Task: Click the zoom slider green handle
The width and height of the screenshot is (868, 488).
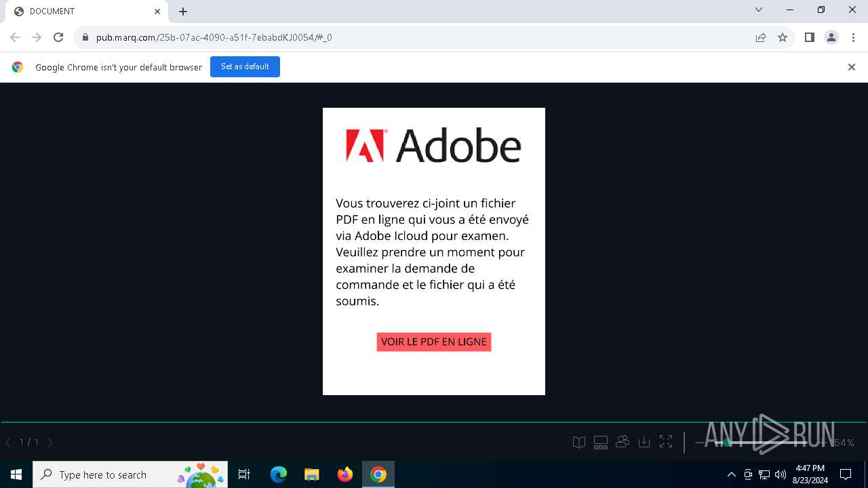Action: 727,443
